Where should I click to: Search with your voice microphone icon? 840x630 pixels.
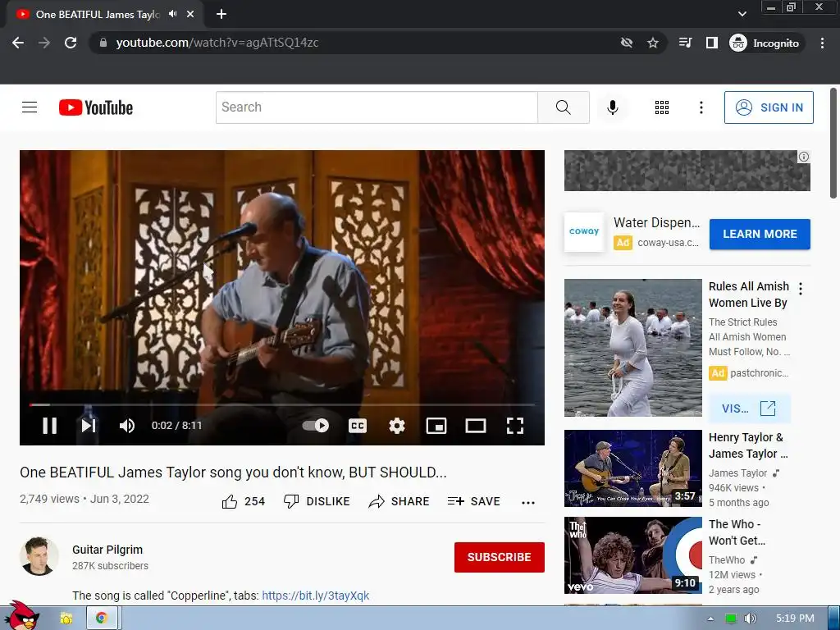coord(612,107)
